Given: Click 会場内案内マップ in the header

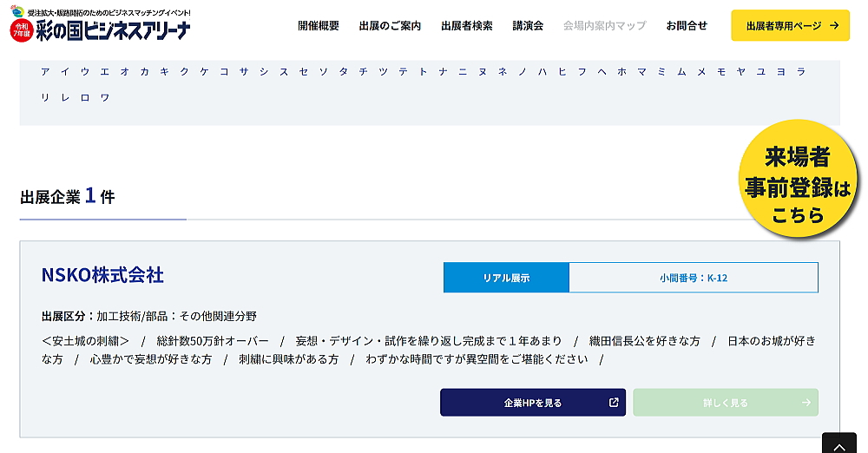Looking at the screenshot, I should click(604, 26).
